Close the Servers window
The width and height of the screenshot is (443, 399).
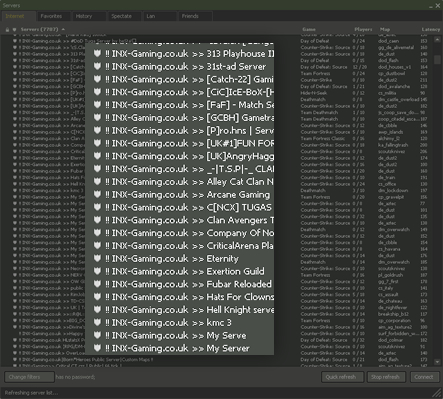[438, 6]
